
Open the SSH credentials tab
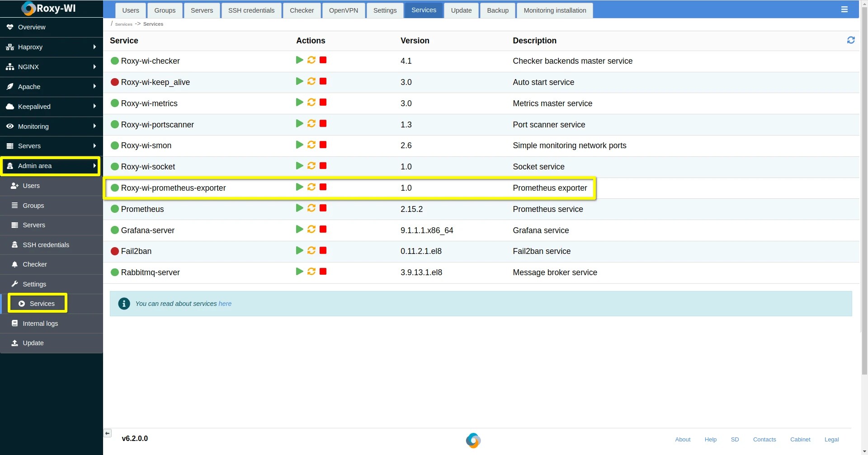251,10
